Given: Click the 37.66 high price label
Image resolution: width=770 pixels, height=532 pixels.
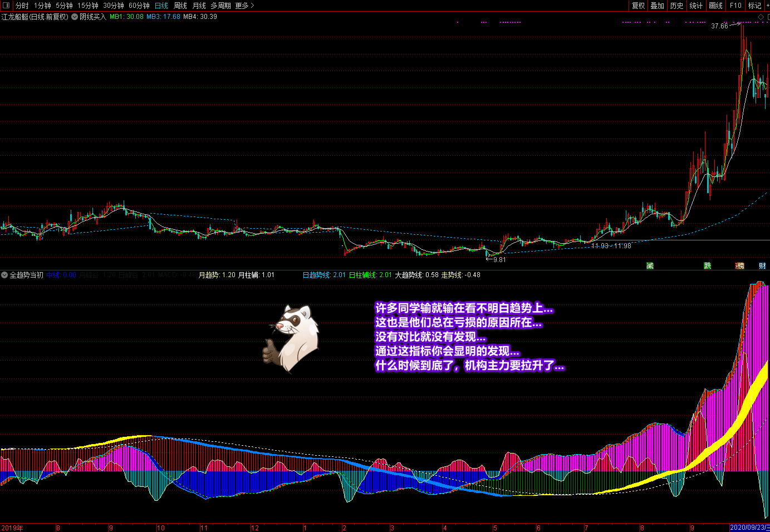Looking at the screenshot, I should point(719,26).
